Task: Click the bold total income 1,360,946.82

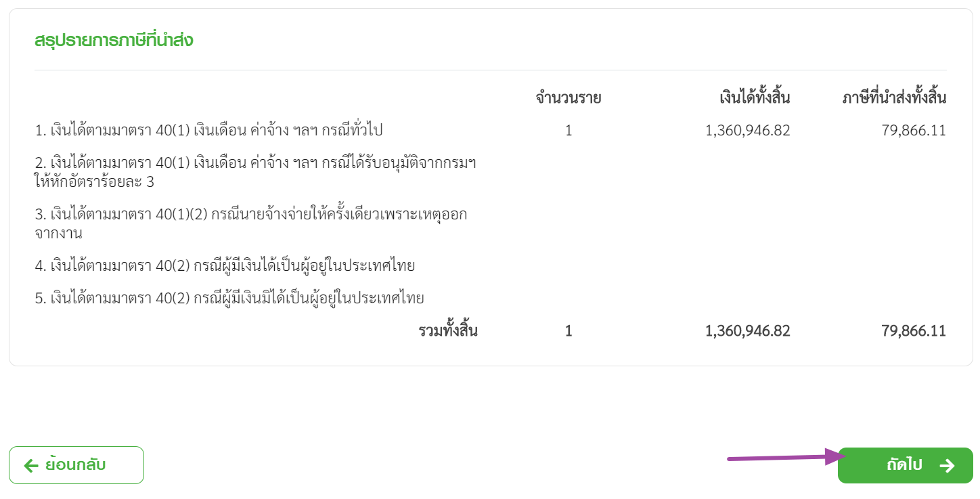Action: pyautogui.click(x=748, y=331)
